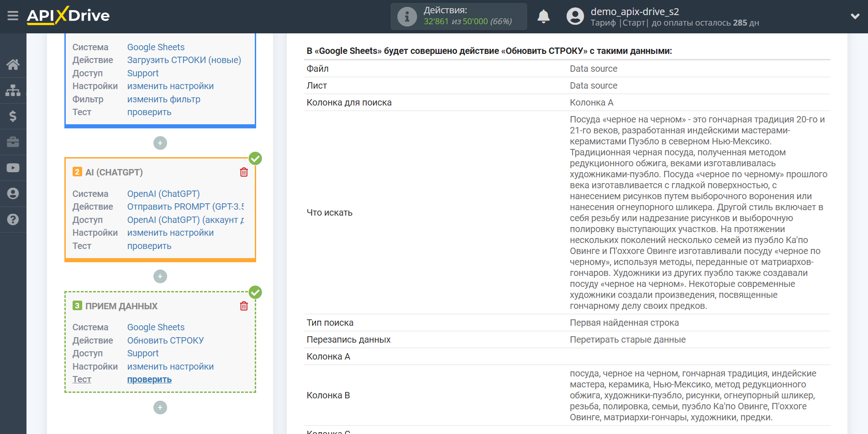
Task: Click bold проверить in ПРИЕМ ДАННЫХ block
Action: (x=149, y=379)
